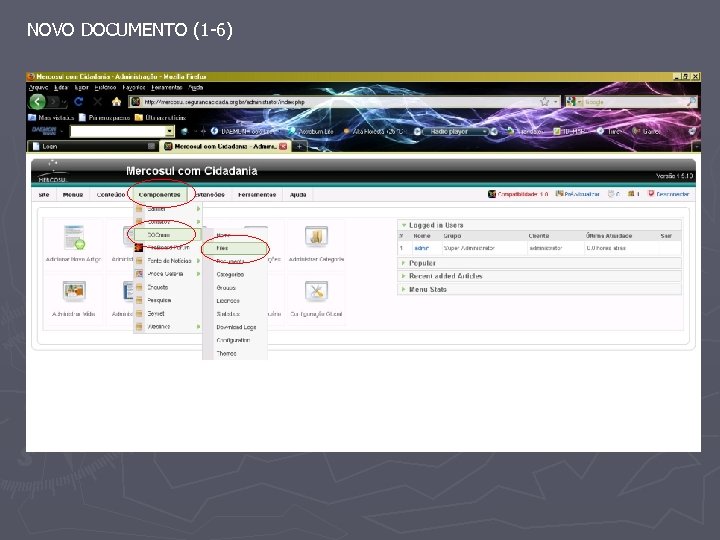The width and height of the screenshot is (720, 540).
Task: Select Files in the DOCman submenu
Action: click(x=235, y=248)
